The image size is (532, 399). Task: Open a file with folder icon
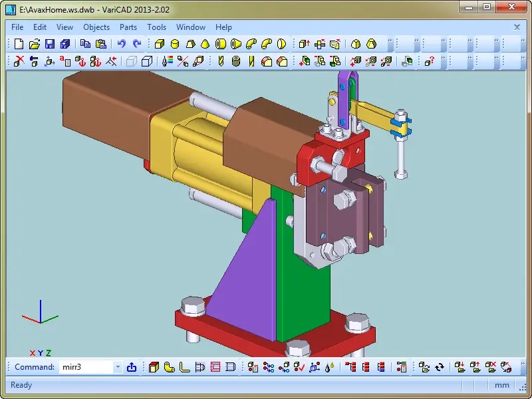tap(35, 44)
